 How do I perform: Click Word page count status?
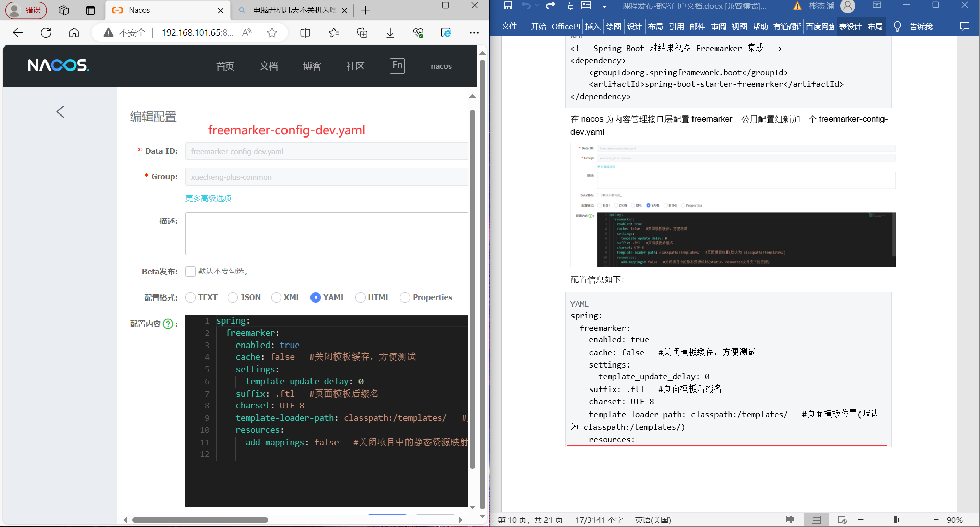(x=530, y=520)
